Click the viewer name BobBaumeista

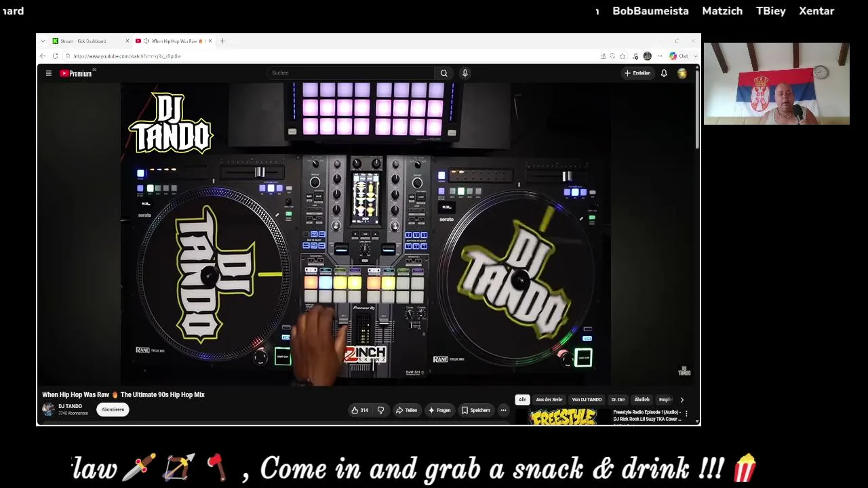(650, 11)
